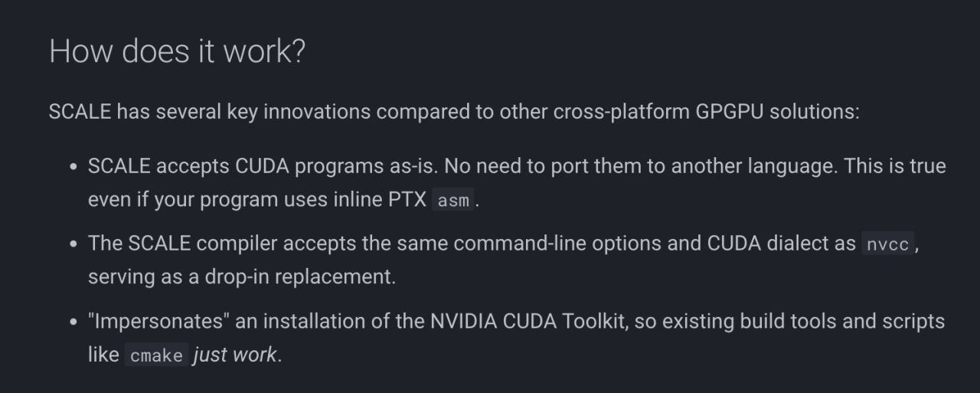The width and height of the screenshot is (980, 393).
Task: Click the text "NVIDIA CUDA Toolkit"
Action: point(528,321)
